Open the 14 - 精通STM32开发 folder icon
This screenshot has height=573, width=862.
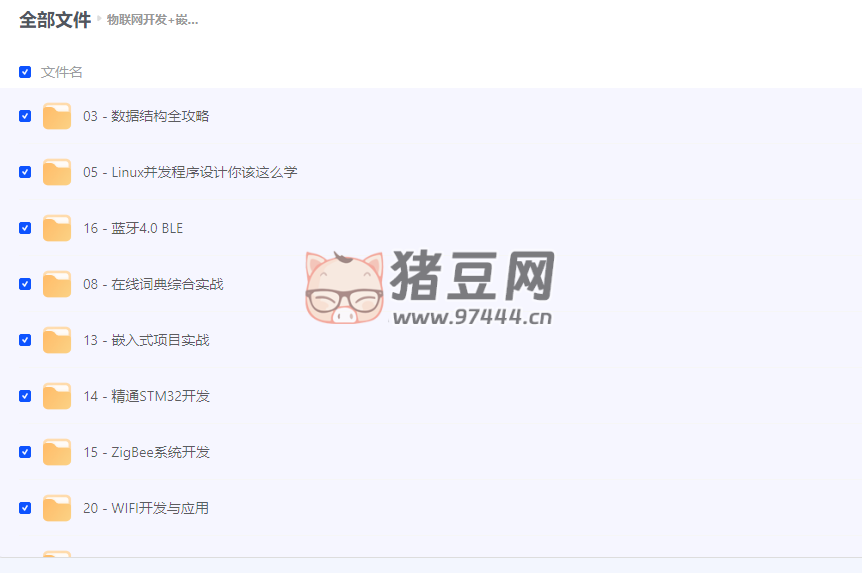tap(57, 396)
